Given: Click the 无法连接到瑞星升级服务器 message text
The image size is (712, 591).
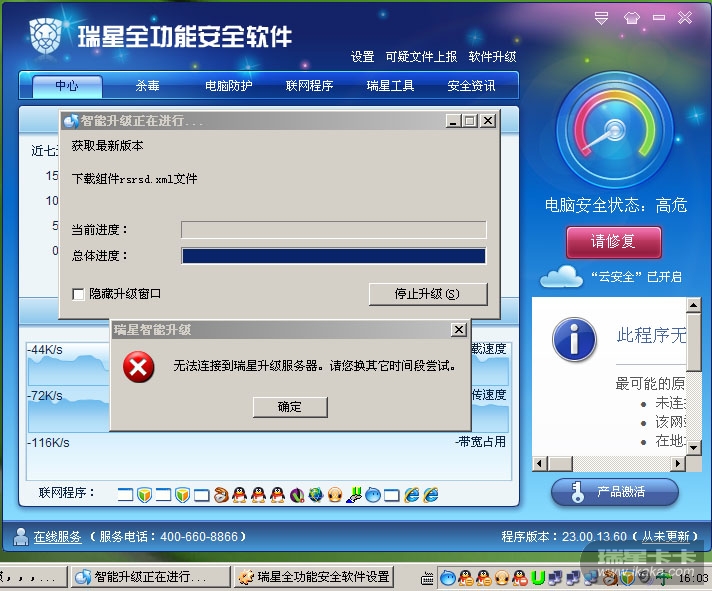Looking at the screenshot, I should pyautogui.click(x=314, y=365).
